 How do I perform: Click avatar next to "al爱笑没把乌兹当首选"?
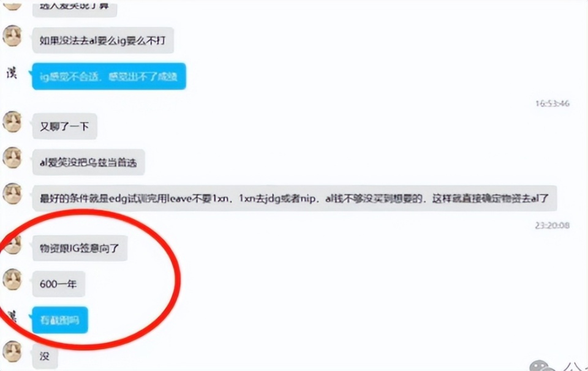pyautogui.click(x=12, y=158)
